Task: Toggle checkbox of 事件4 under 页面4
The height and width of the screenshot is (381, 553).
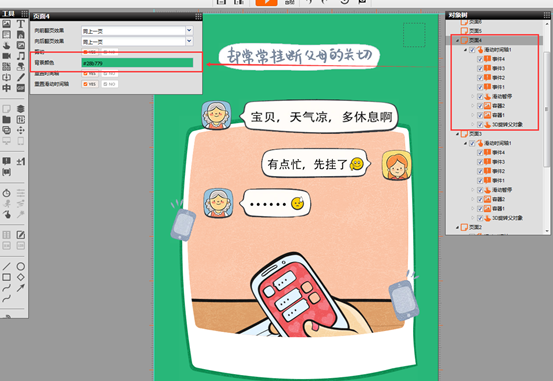Action: (480, 59)
